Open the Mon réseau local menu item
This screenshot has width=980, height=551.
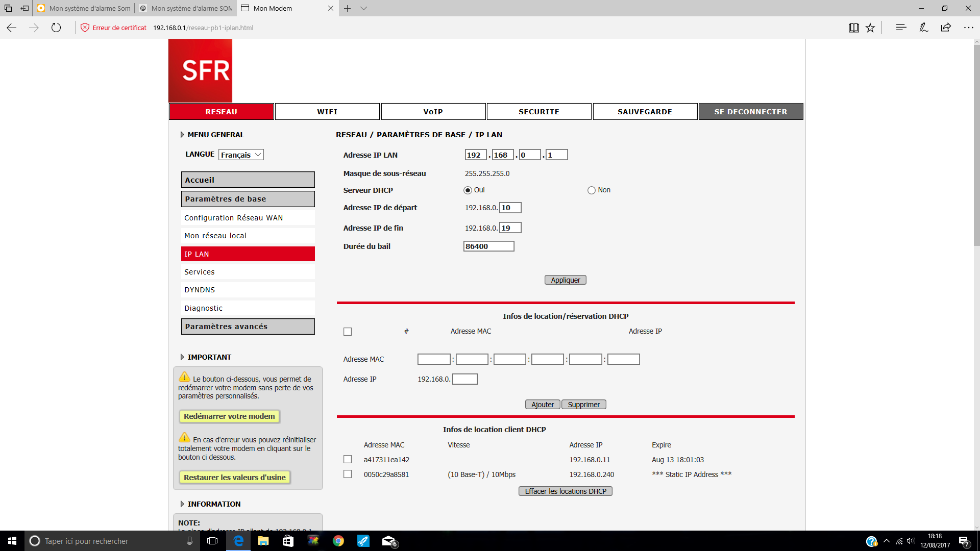pyautogui.click(x=248, y=236)
